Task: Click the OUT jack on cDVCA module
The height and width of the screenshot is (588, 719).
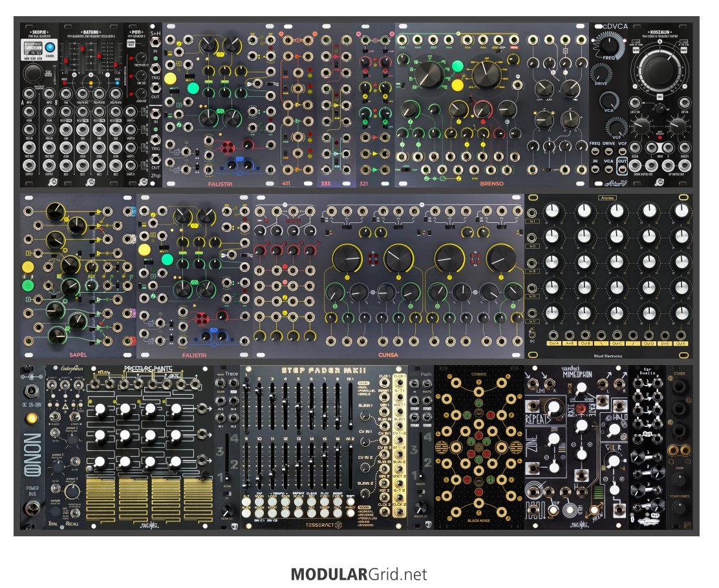Action: [622, 169]
